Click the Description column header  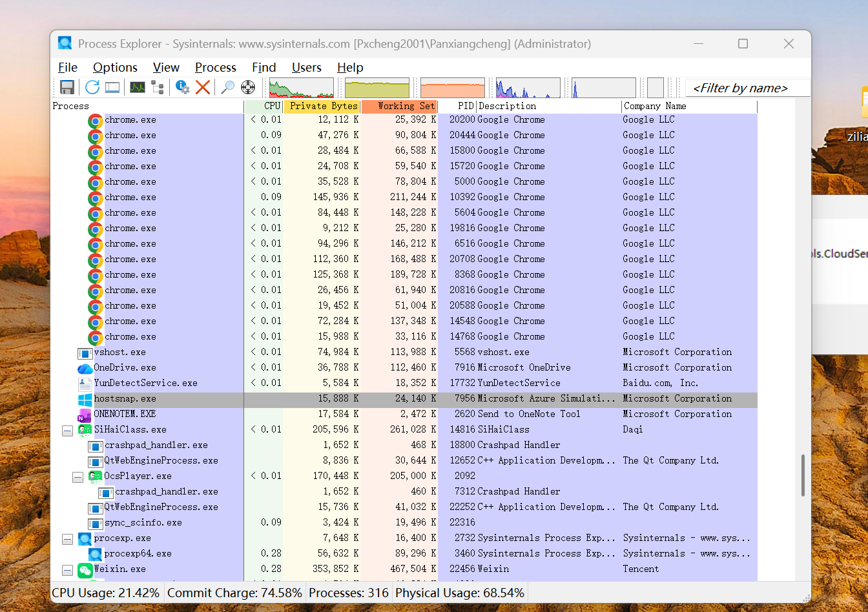point(549,107)
